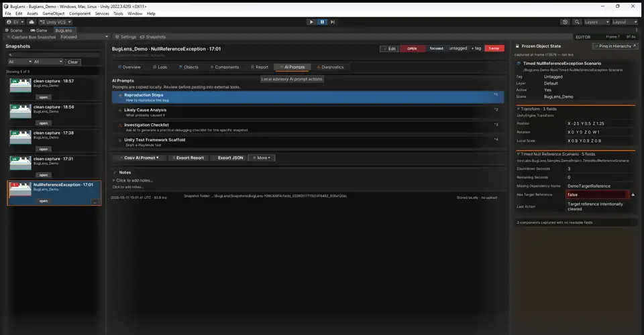Click the ellipsis button on NullReferenceException snapshot

pyautogui.click(x=95, y=202)
